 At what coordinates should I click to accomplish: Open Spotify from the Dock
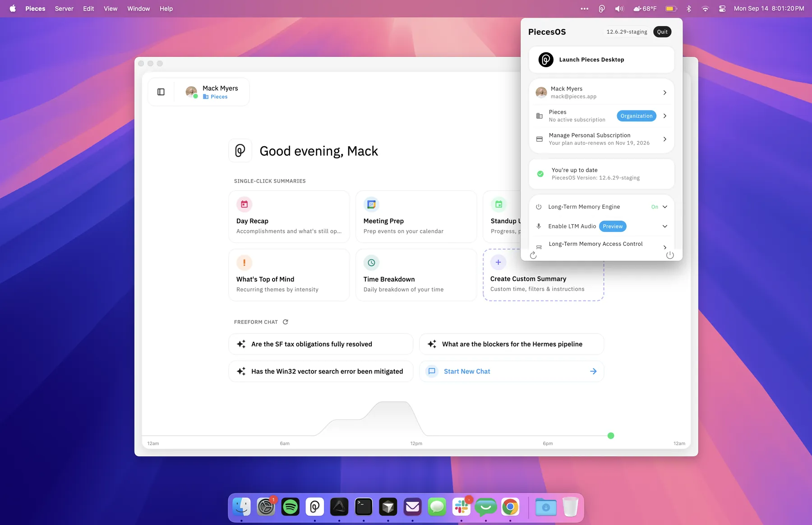pos(291,507)
